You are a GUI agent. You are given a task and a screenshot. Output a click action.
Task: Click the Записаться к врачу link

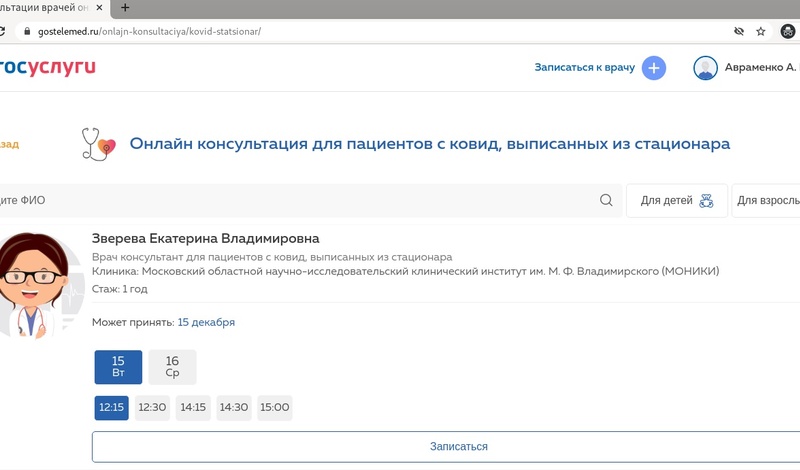coord(585,67)
